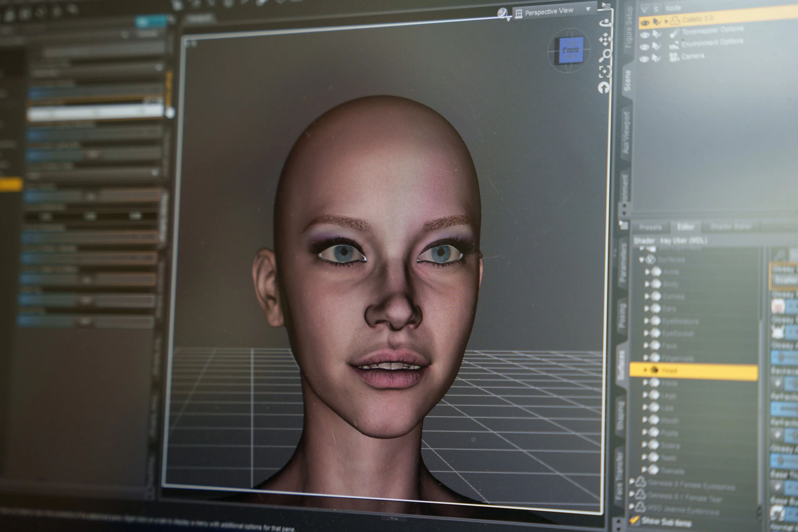Toggle selectable arrow for Callisto 3.0
Image resolution: width=798 pixels, height=532 pixels.
pyautogui.click(x=657, y=22)
